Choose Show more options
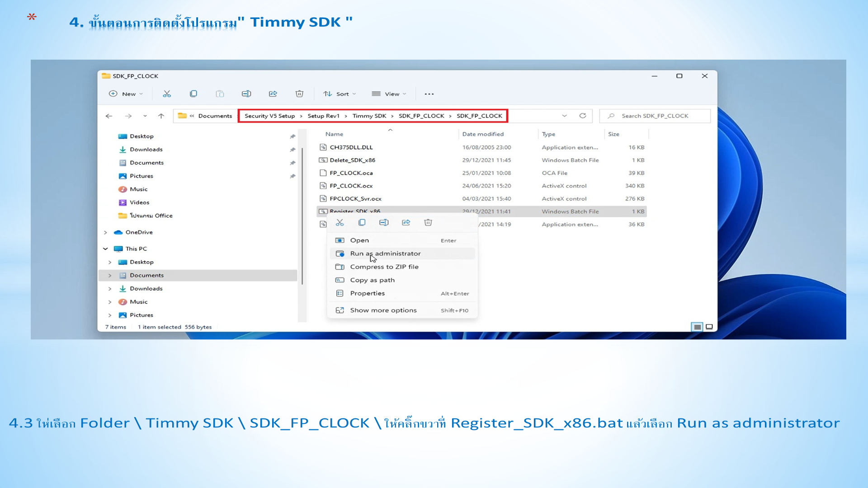 click(x=402, y=310)
